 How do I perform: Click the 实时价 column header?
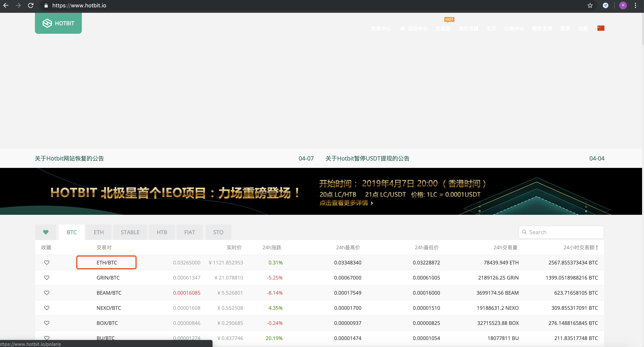pos(234,248)
